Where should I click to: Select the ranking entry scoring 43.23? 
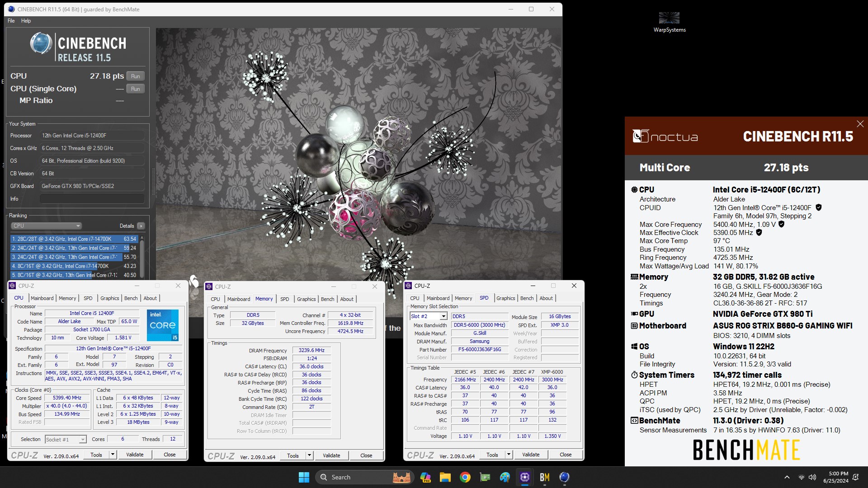click(x=74, y=266)
